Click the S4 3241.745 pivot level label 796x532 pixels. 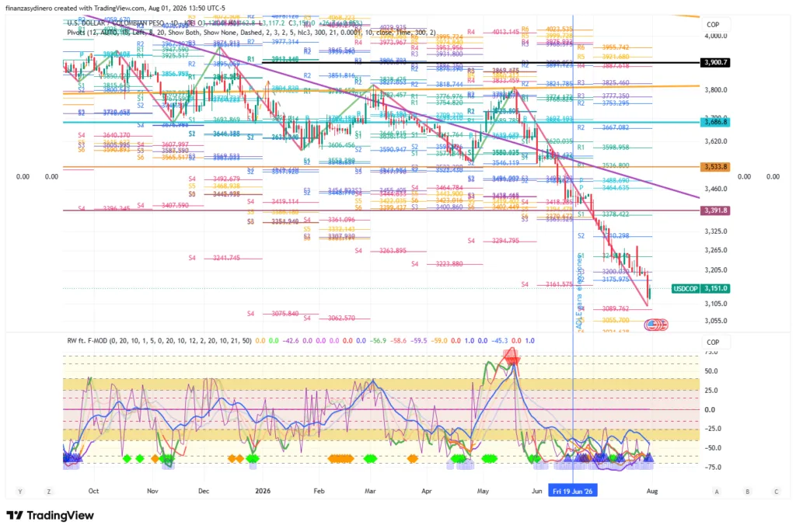click(x=215, y=258)
